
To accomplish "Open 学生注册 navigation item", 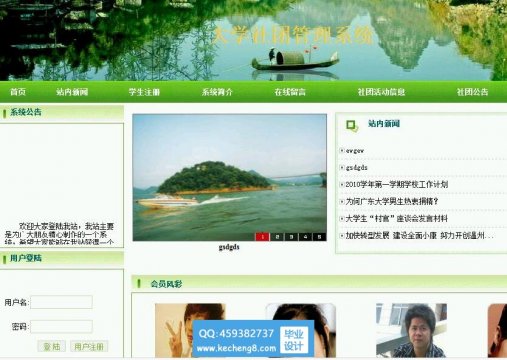I will 144,92.
